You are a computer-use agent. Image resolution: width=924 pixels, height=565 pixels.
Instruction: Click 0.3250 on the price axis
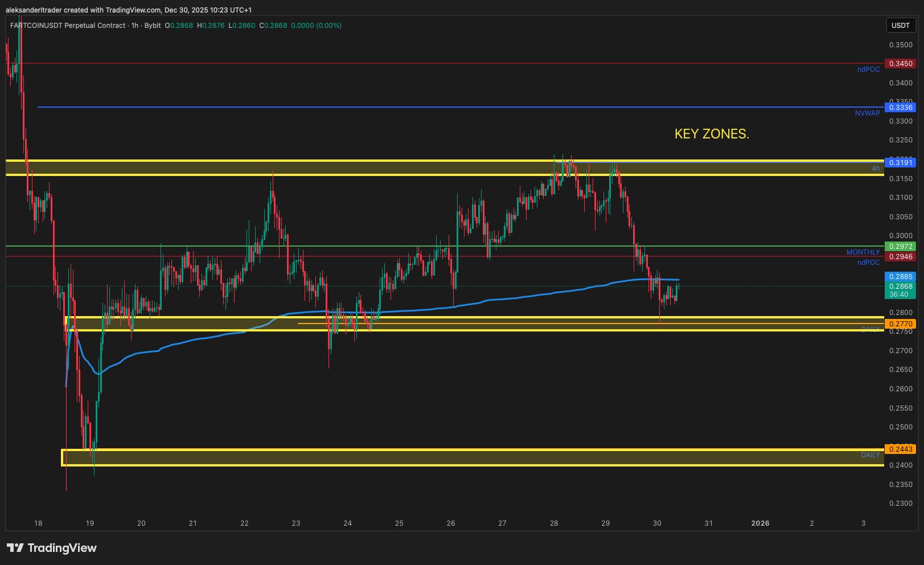tap(901, 140)
